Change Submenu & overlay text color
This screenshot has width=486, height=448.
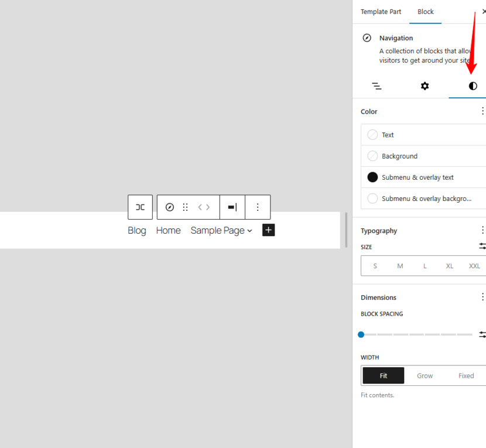[423, 177]
